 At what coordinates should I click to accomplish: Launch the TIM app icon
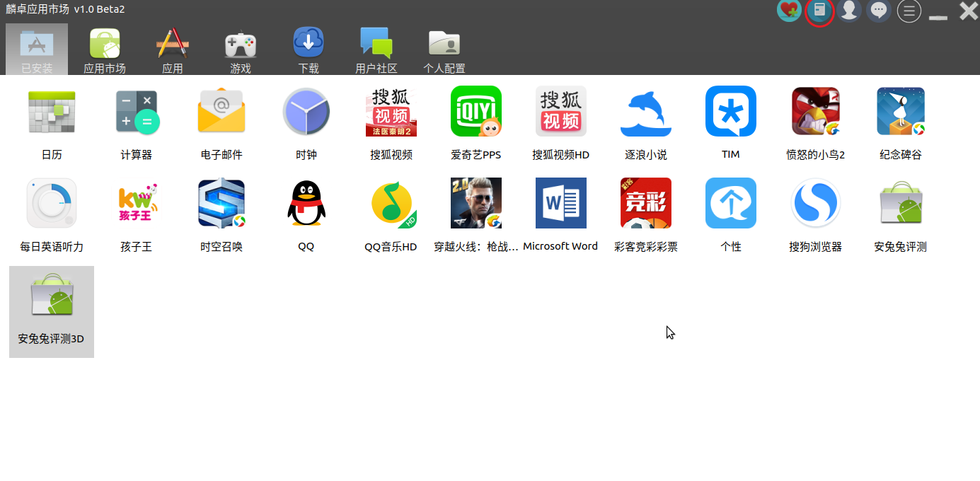[731, 111]
